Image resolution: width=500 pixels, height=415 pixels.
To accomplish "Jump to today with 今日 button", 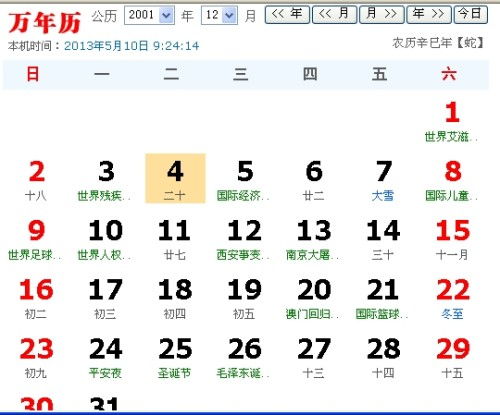I will point(471,14).
